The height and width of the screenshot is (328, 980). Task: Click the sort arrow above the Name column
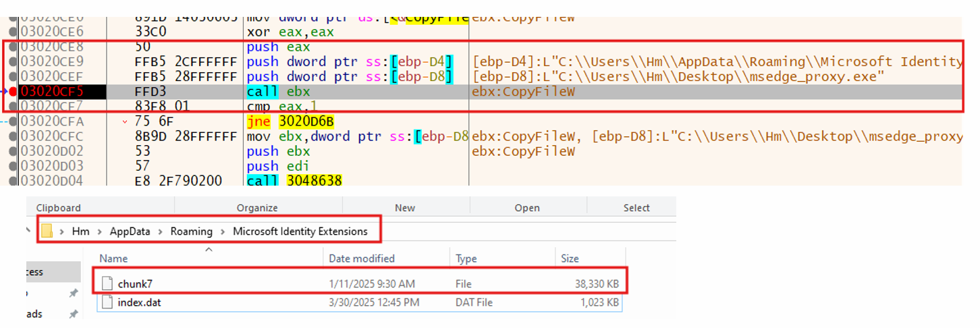(209, 250)
